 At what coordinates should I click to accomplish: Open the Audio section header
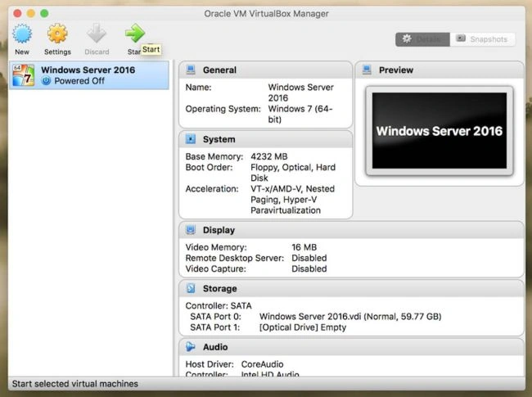(x=351, y=347)
